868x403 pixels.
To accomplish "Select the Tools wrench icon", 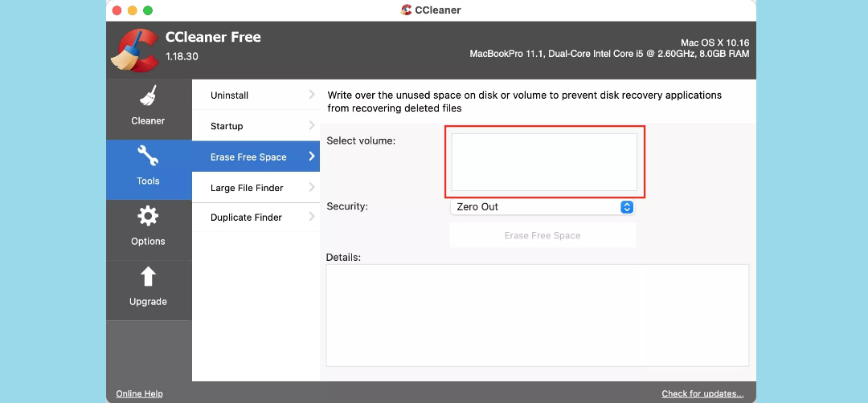I will click(x=148, y=156).
